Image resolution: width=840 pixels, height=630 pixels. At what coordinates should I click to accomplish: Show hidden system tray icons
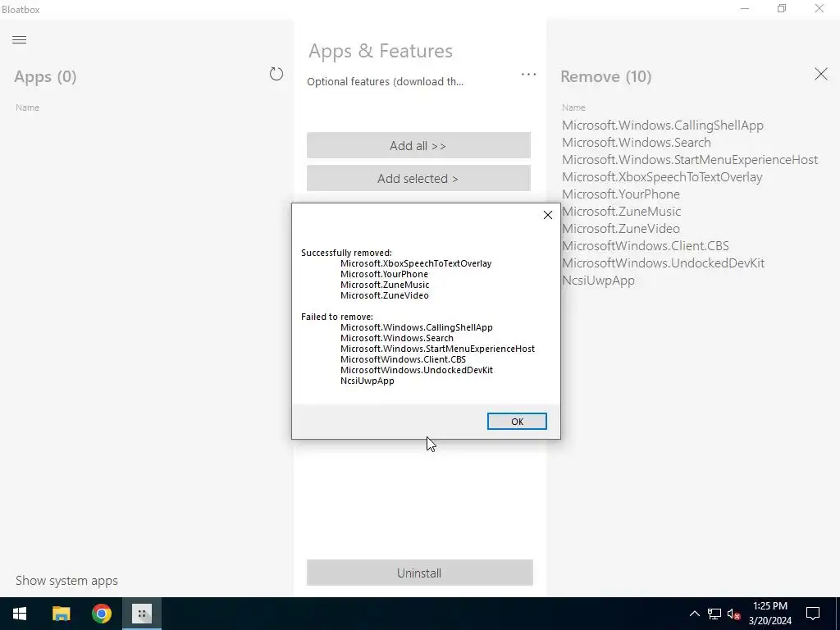(694, 614)
